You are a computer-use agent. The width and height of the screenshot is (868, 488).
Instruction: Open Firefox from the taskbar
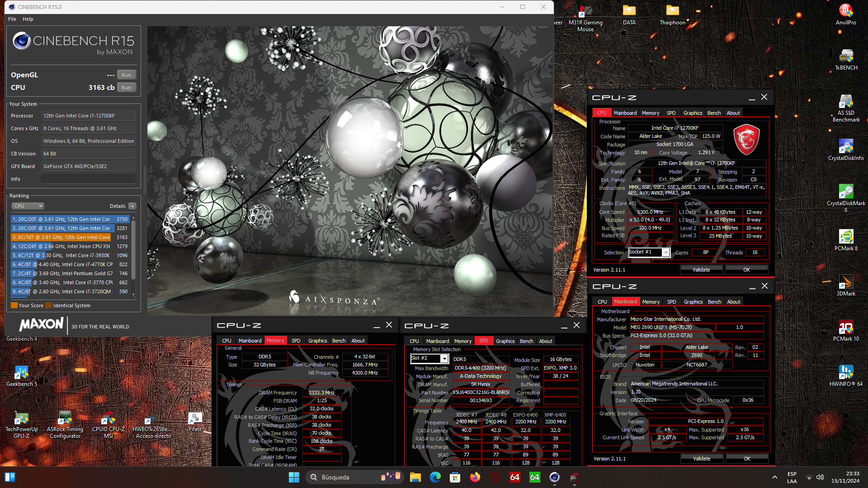click(x=475, y=477)
